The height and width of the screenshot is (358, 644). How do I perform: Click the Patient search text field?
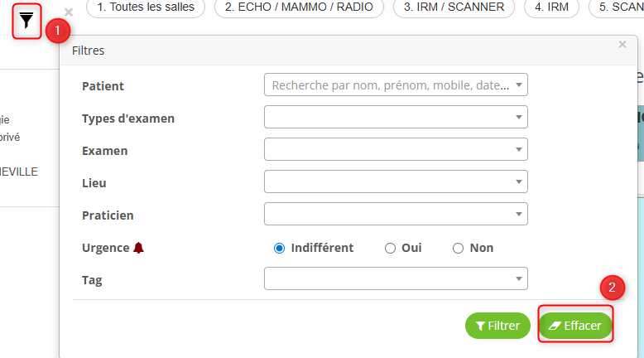tap(389, 85)
